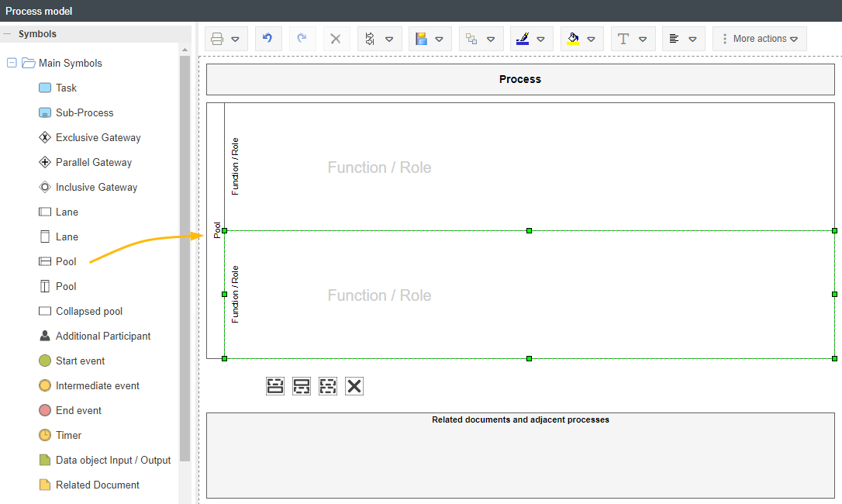
Task: Remove the lane with the X icon below the pool
Action: (354, 386)
